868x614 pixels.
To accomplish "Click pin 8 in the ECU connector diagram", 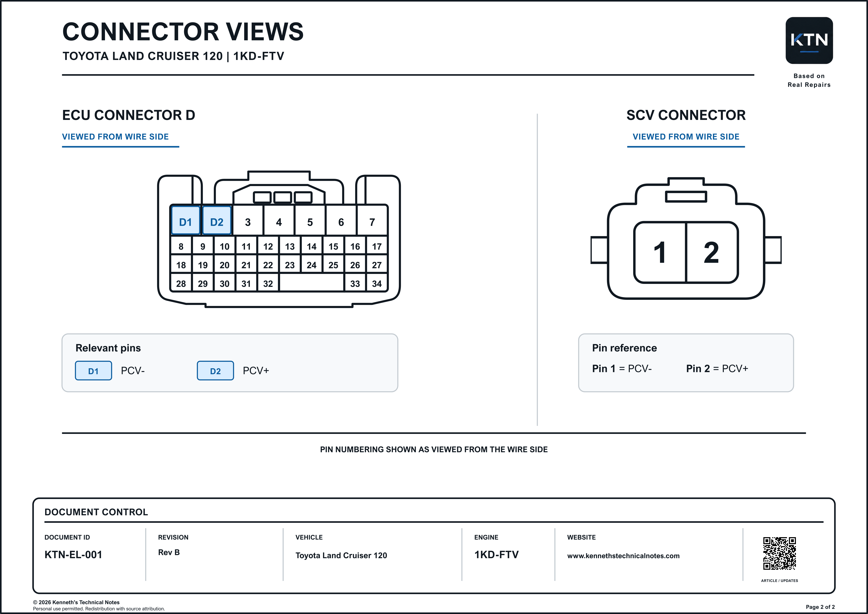I will pos(181,246).
